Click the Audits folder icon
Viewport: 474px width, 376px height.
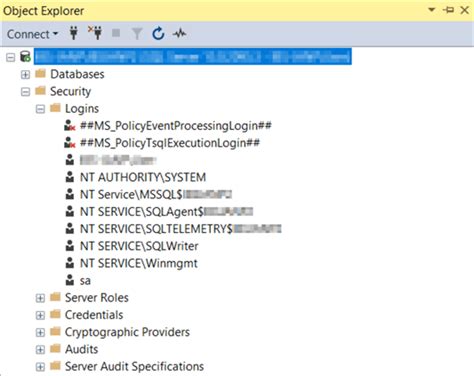(55, 349)
